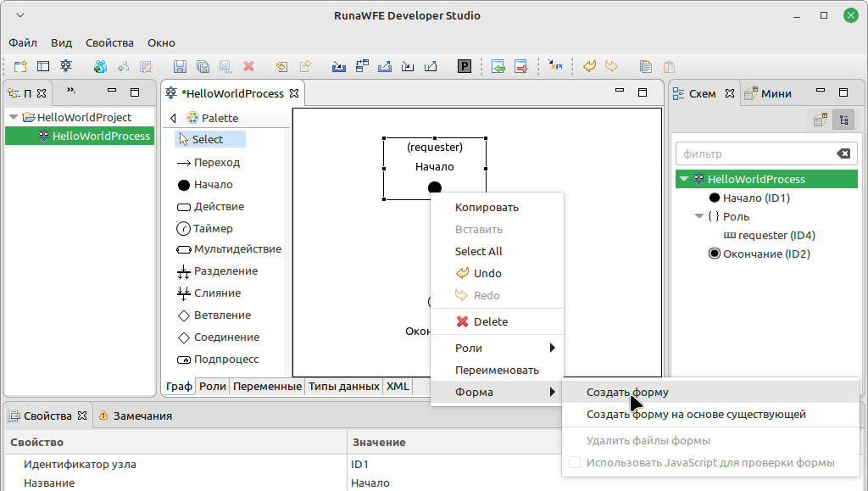Image resolution: width=868 pixels, height=491 pixels.
Task: Select the Таймер palette tool
Action: pos(205,228)
